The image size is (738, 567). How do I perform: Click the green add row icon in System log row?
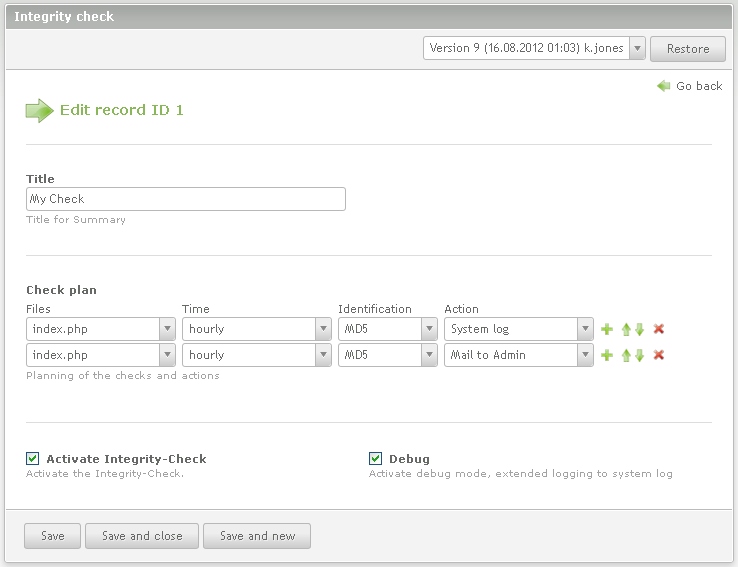(606, 329)
